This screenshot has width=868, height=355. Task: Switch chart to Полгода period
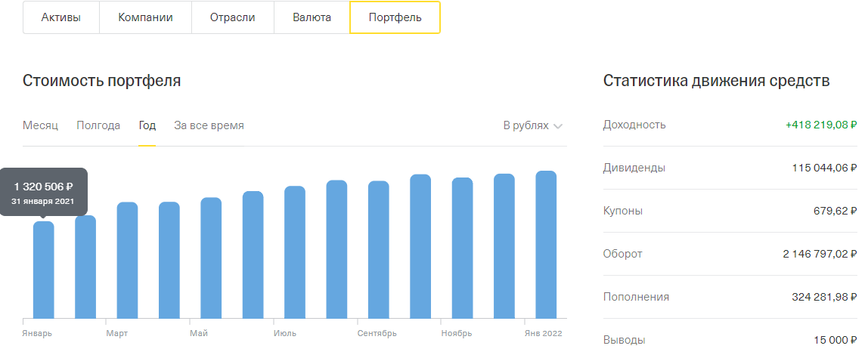point(98,125)
